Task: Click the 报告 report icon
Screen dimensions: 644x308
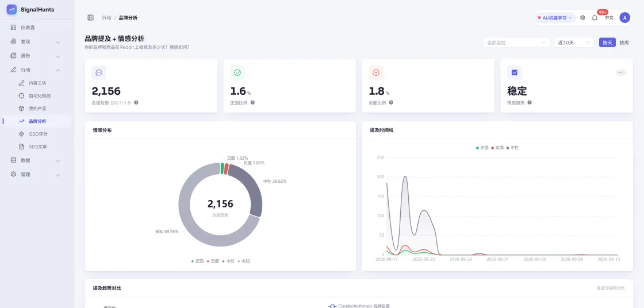Action: point(14,55)
